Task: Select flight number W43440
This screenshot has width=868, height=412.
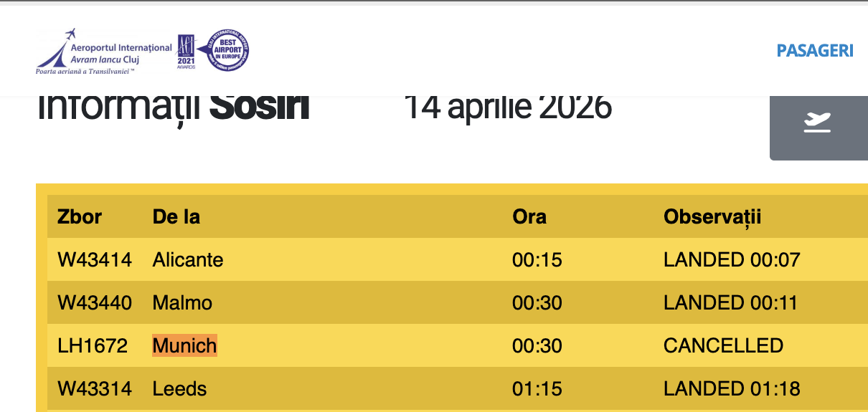Action: 95,302
